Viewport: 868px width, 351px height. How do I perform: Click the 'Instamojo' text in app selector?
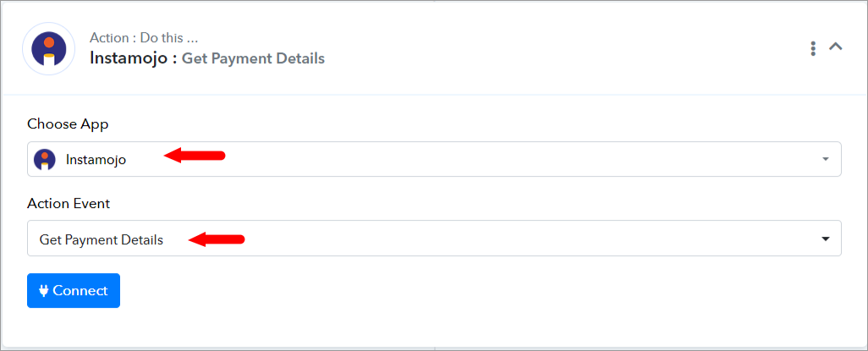click(96, 160)
